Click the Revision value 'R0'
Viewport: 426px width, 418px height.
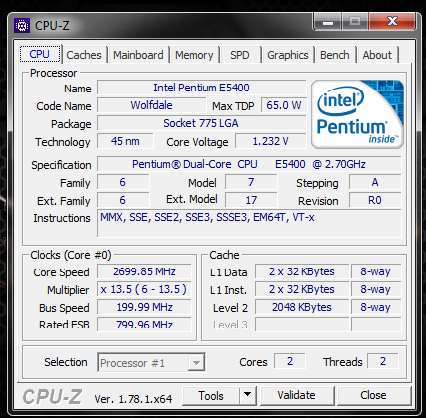click(x=375, y=200)
